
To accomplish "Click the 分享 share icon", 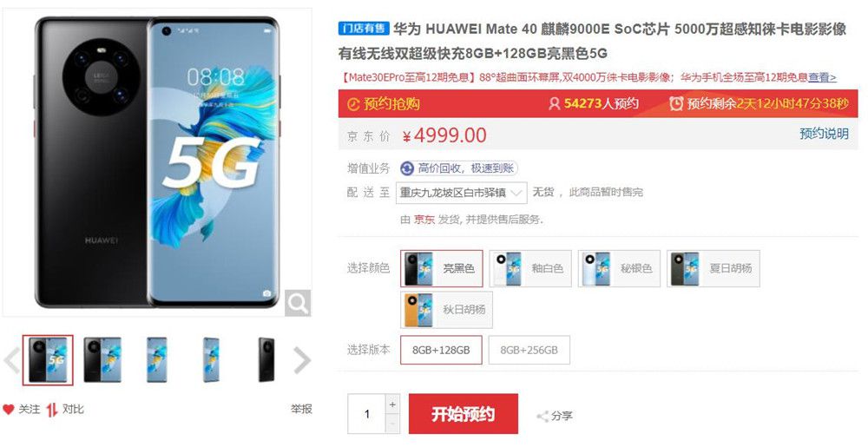I will click(542, 417).
